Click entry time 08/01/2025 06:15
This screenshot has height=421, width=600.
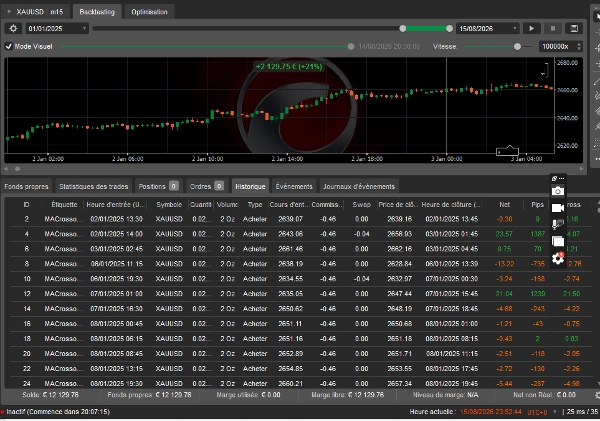tap(116, 339)
